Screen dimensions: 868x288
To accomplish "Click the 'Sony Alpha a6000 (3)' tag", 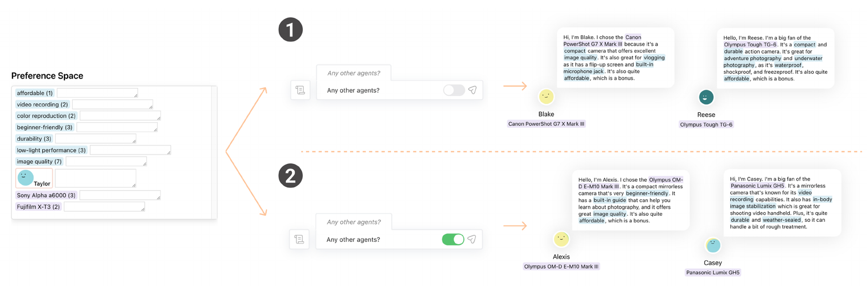I will pyautogui.click(x=46, y=195).
